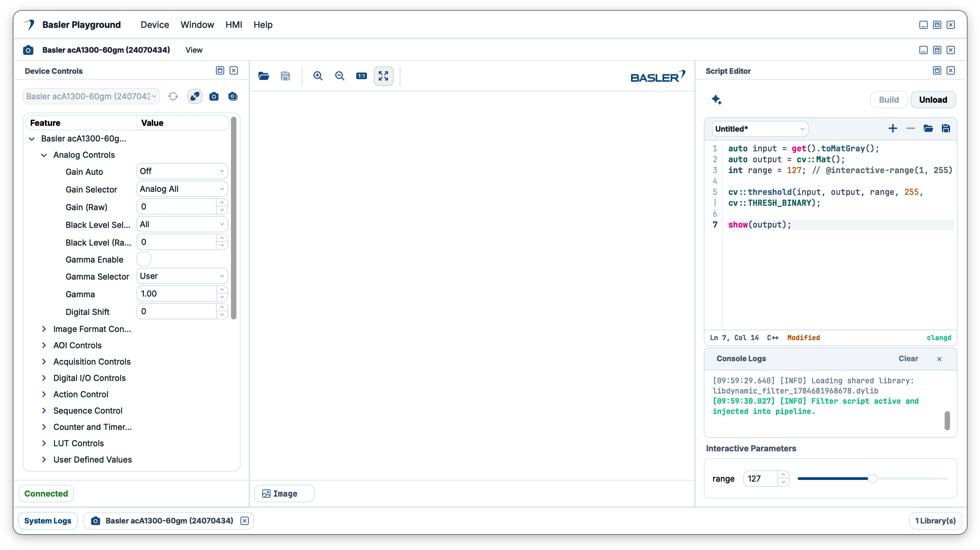Click the Unload script button
Screen dimensions: 980x550
[x=933, y=100]
